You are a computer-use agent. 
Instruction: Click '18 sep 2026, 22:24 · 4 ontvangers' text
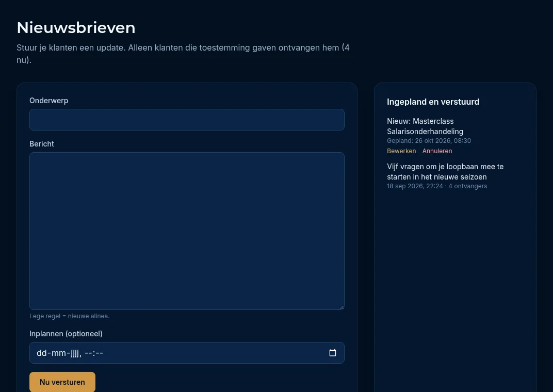[x=437, y=186]
